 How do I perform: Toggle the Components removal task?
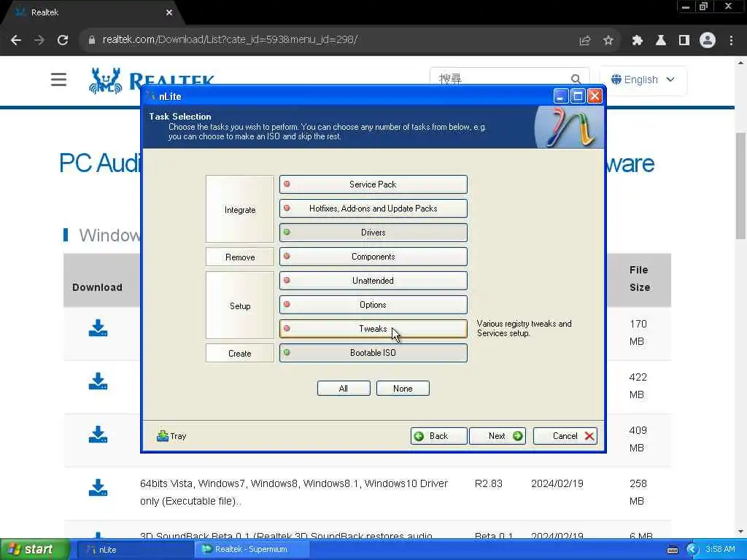coord(373,257)
